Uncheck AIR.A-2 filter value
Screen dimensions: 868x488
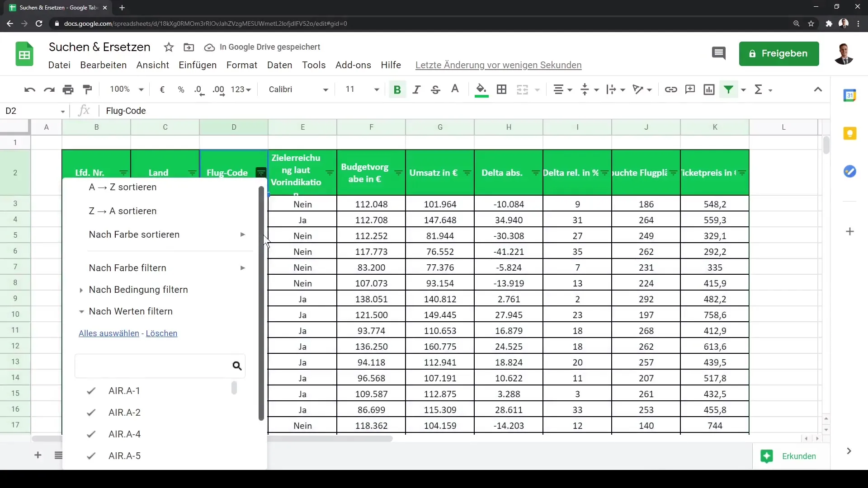pos(91,413)
